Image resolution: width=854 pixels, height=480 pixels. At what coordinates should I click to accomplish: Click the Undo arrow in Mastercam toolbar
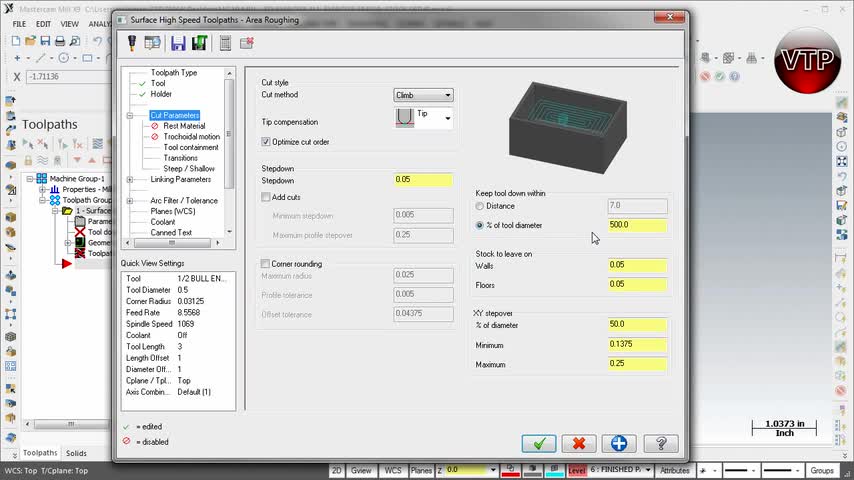(x=97, y=41)
